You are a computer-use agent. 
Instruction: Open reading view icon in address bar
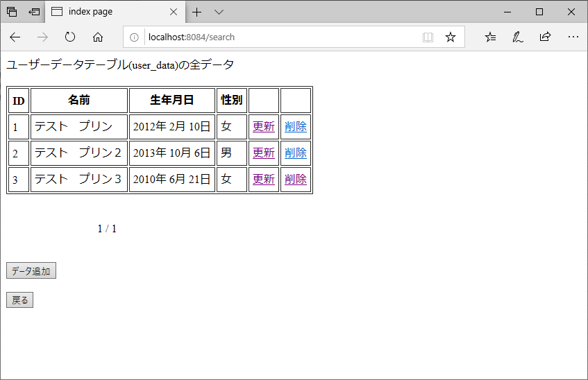click(x=428, y=37)
